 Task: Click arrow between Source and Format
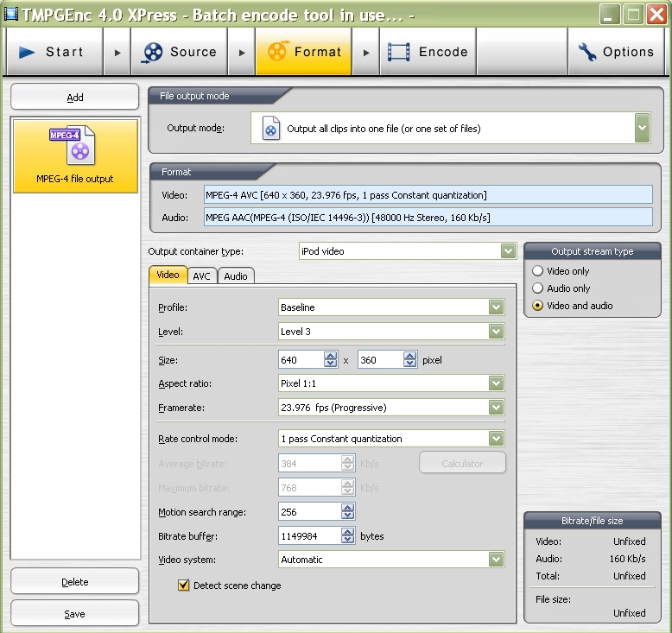(242, 53)
